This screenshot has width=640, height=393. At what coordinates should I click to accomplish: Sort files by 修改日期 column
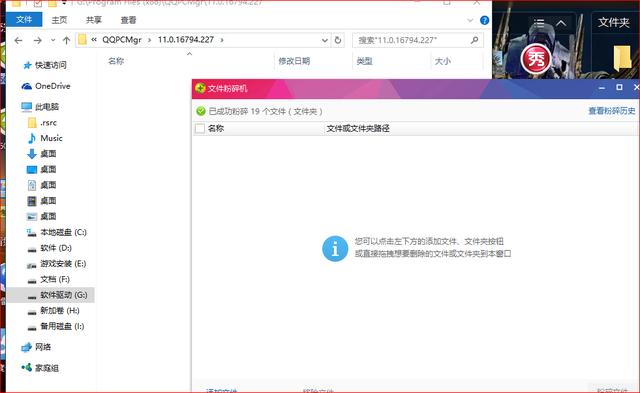[x=294, y=61]
